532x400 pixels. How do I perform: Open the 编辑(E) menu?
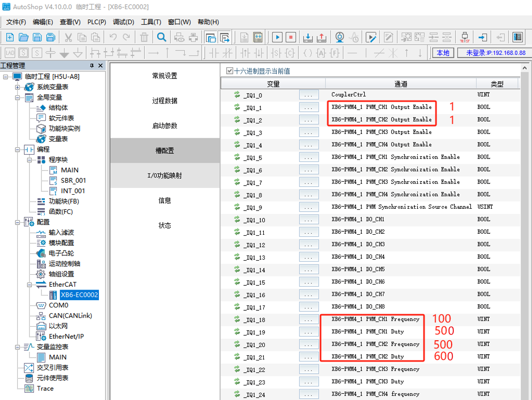43,22
